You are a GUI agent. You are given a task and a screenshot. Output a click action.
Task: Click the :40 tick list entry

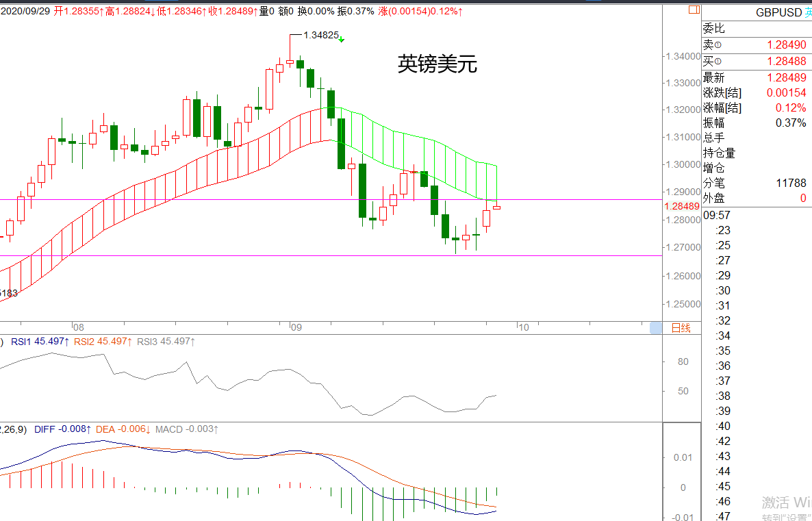724,426
